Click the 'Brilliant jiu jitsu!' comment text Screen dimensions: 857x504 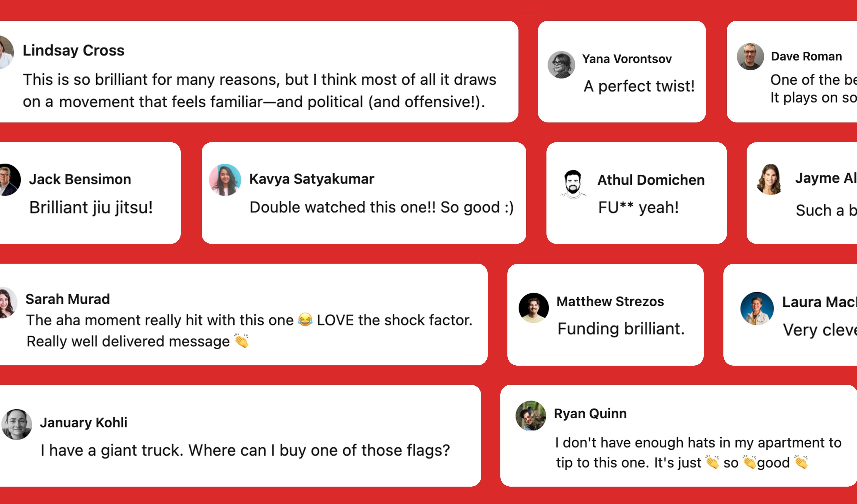pyautogui.click(x=91, y=207)
